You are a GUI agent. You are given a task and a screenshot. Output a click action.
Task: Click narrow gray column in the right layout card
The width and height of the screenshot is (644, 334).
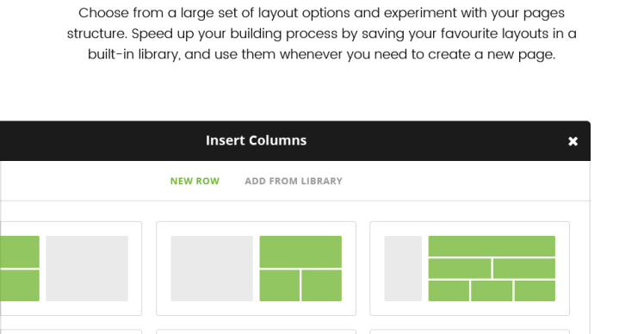point(403,269)
